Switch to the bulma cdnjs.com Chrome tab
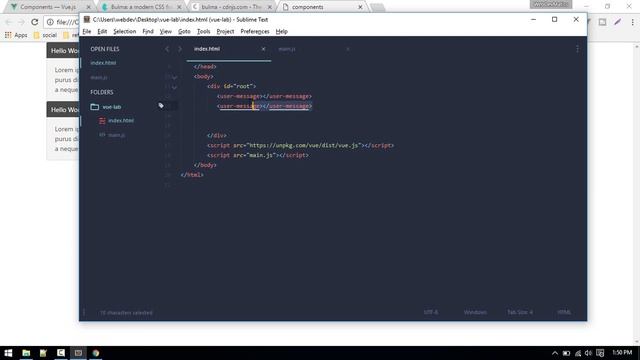The height and width of the screenshot is (360, 640). pyautogui.click(x=231, y=7)
